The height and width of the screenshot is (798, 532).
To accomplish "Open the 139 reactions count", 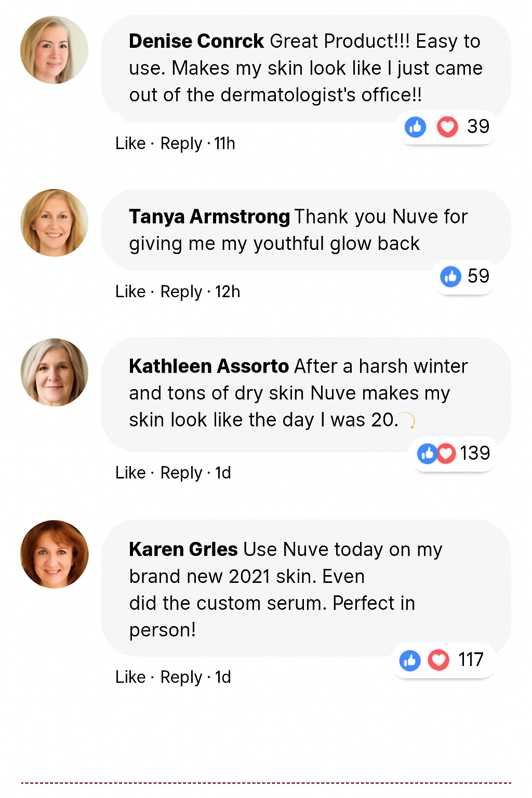I will 475,454.
